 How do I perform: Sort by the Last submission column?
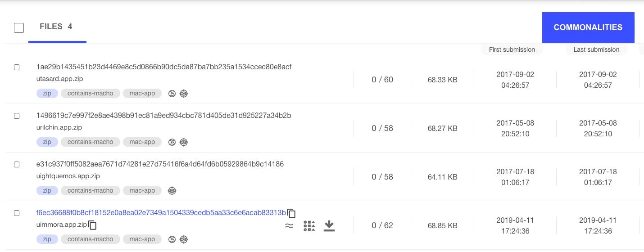(596, 49)
